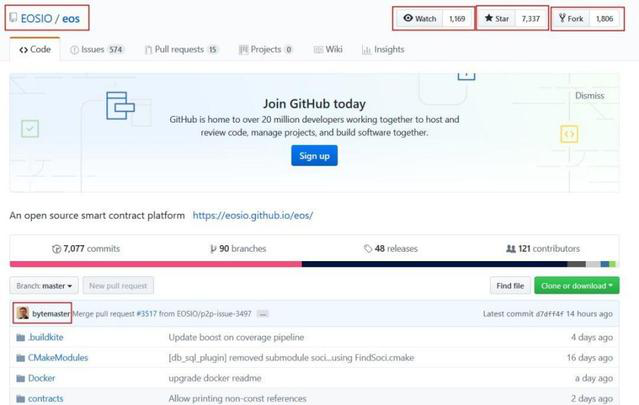This screenshot has height=405, width=639.
Task: Click the Projects tab board icon
Action: 243,50
